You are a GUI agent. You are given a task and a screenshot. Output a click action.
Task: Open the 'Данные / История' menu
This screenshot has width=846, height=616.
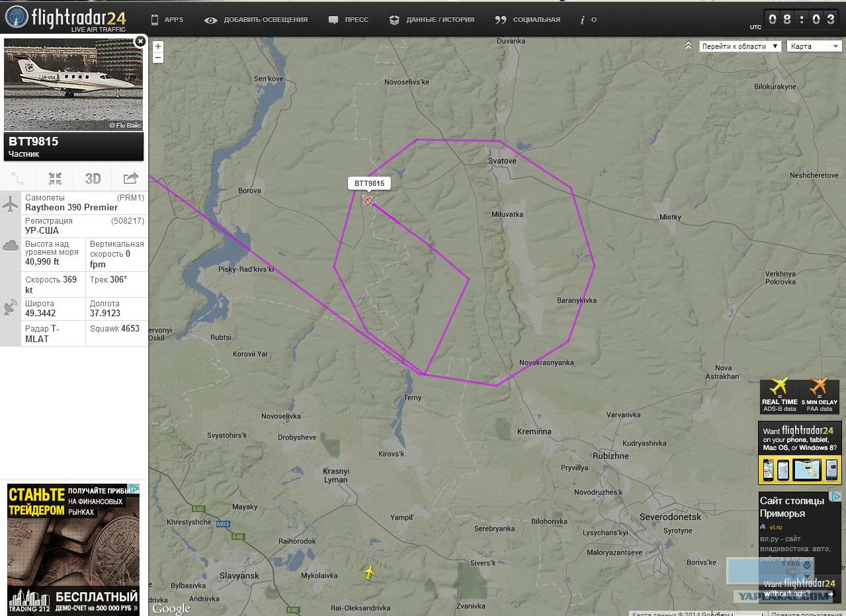431,20
